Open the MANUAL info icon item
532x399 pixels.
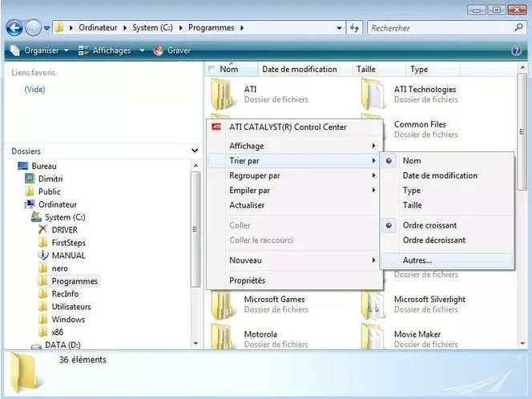point(44,256)
